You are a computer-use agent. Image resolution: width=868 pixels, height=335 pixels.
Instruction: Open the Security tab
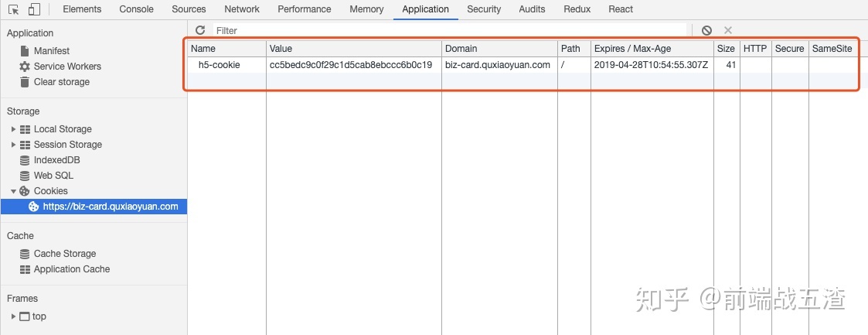(484, 9)
